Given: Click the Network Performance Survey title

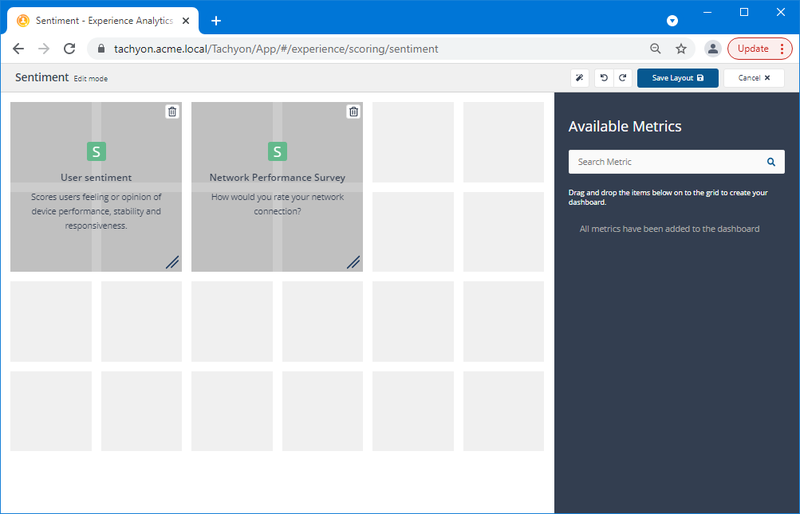Looking at the screenshot, I should coord(277,178).
